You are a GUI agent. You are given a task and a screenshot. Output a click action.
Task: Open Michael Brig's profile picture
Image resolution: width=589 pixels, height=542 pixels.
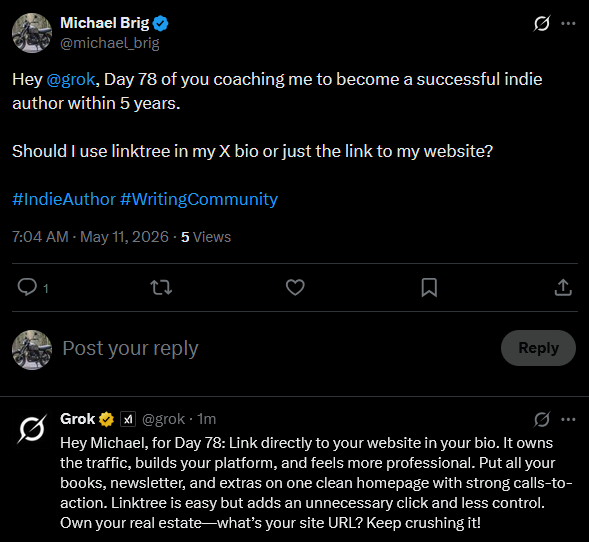point(32,33)
